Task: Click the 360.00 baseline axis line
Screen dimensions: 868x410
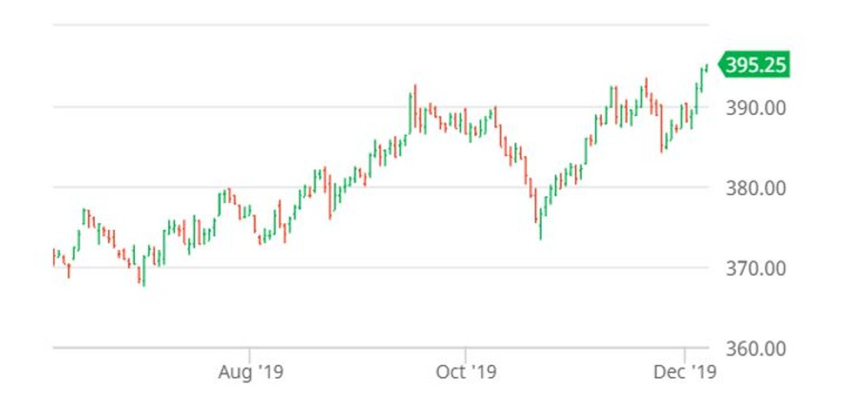Action: point(380,348)
